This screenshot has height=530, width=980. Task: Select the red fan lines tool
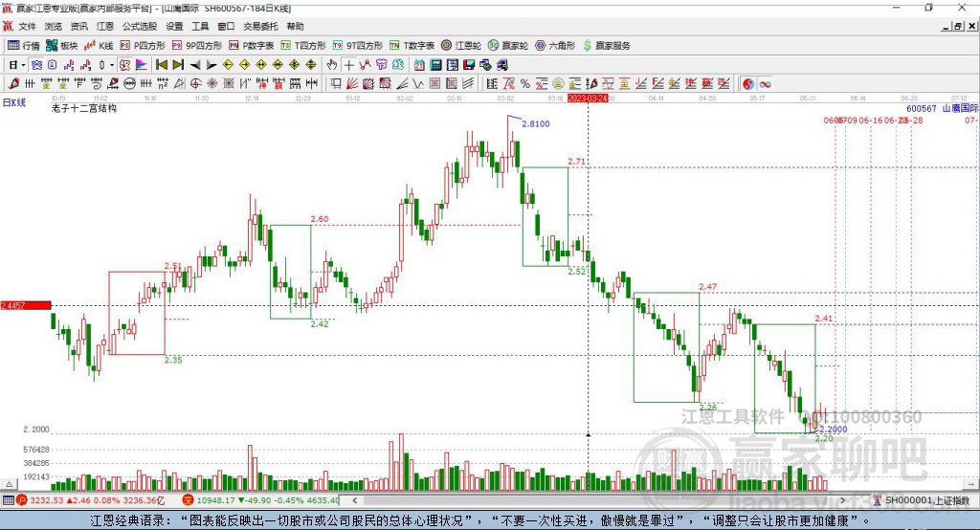click(352, 84)
